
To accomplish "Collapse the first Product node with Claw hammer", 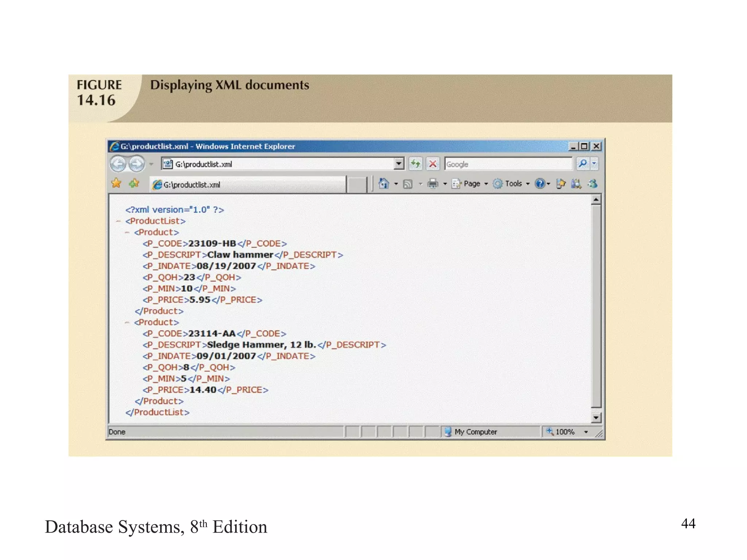I will coord(127,232).
